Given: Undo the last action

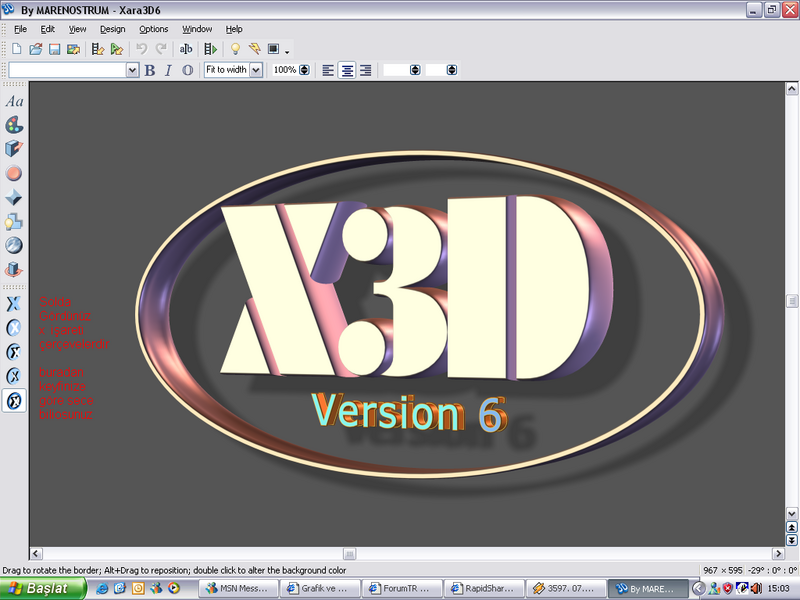Looking at the screenshot, I should click(x=141, y=49).
